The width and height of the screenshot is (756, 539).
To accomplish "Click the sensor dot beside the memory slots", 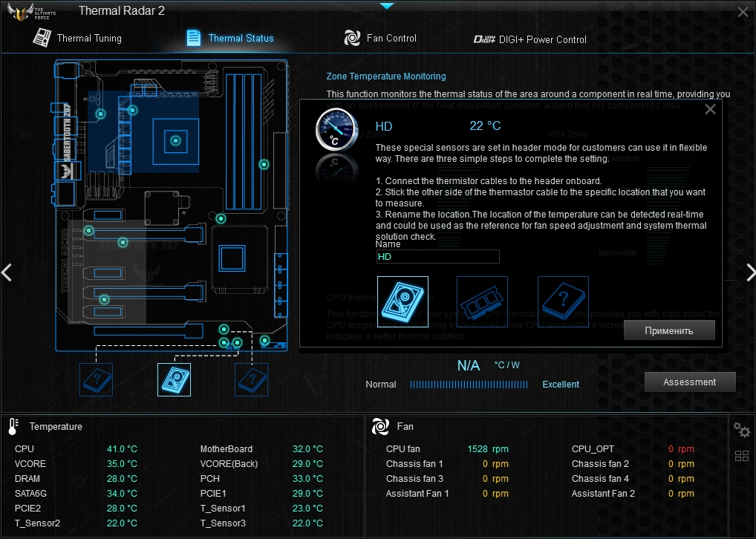I will 264,165.
